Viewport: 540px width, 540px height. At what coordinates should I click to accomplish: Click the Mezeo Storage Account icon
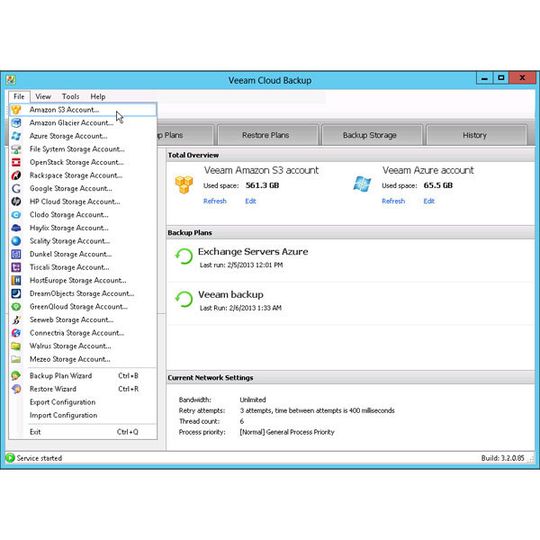(16, 359)
